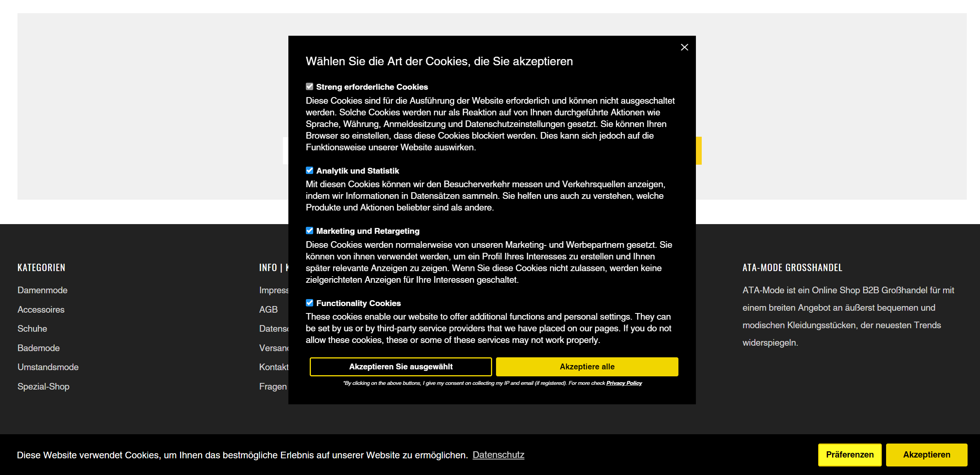Open the Bademode category
This screenshot has width=980, height=475.
[38, 348]
